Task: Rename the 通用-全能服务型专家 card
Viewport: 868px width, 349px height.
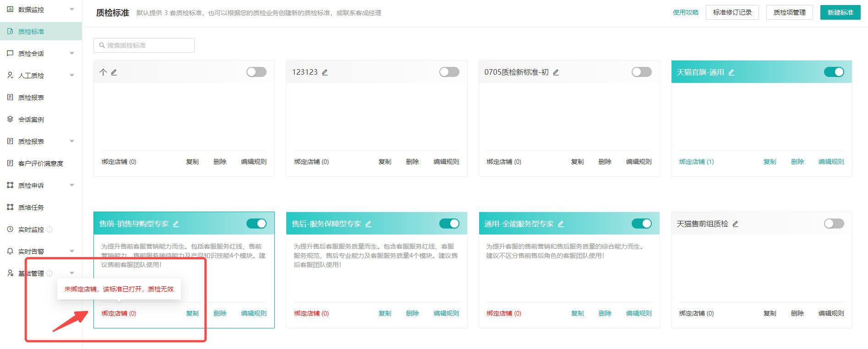Action: pos(561,224)
